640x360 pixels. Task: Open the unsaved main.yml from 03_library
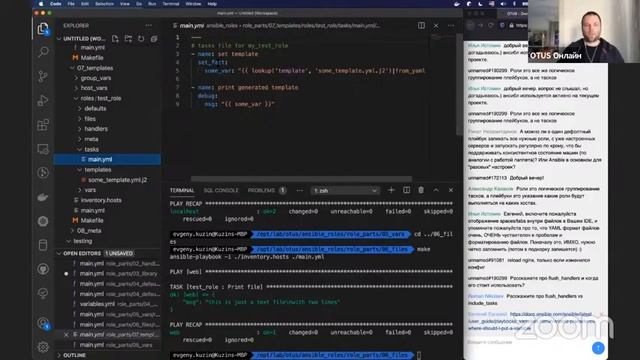(x=91, y=273)
